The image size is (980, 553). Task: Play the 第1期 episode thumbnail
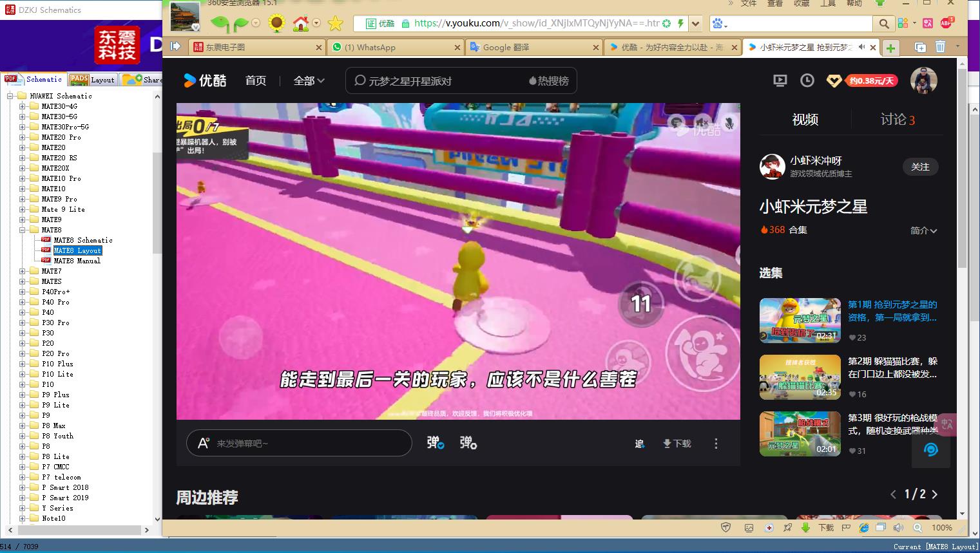tap(800, 320)
